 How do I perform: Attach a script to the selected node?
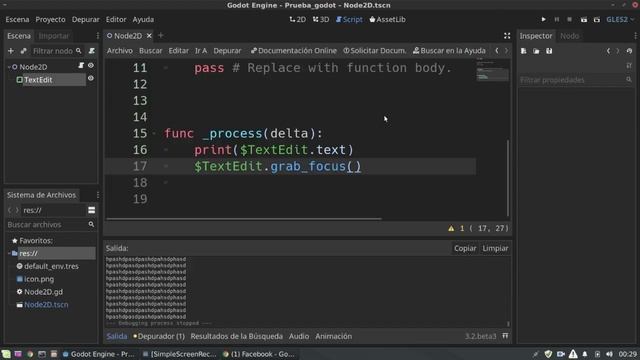click(92, 51)
